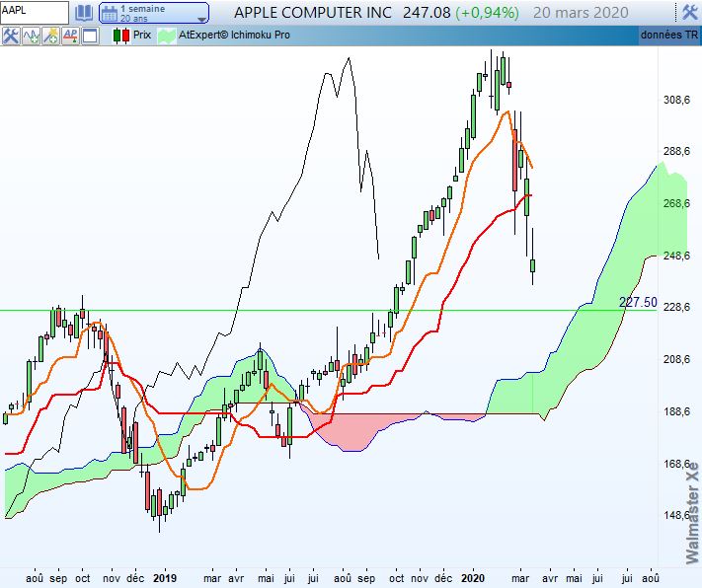This screenshot has height=588, width=702.
Task: Select the Prix label
Action: click(142, 35)
